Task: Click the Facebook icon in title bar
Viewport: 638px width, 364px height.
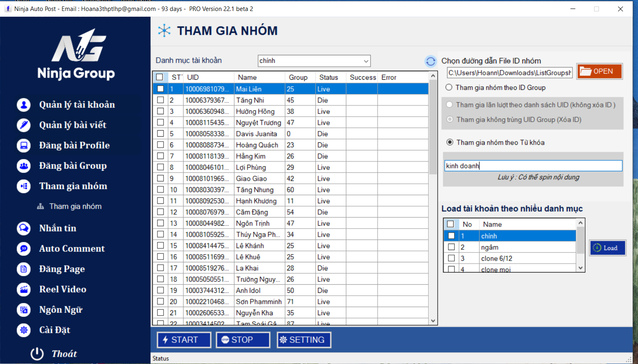Action: 8,9
